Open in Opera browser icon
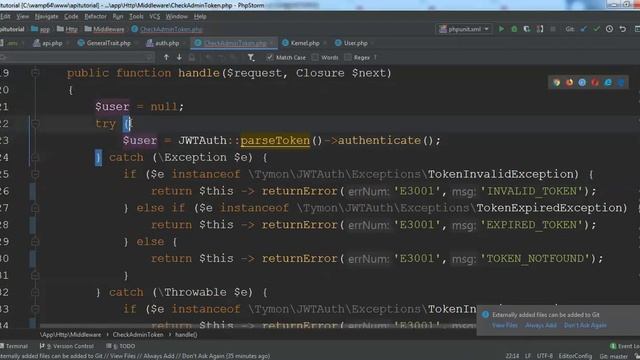 pyautogui.click(x=595, y=82)
